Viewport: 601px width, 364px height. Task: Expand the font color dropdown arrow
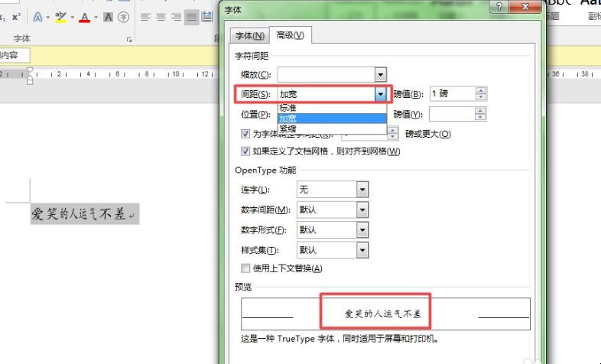[x=96, y=18]
